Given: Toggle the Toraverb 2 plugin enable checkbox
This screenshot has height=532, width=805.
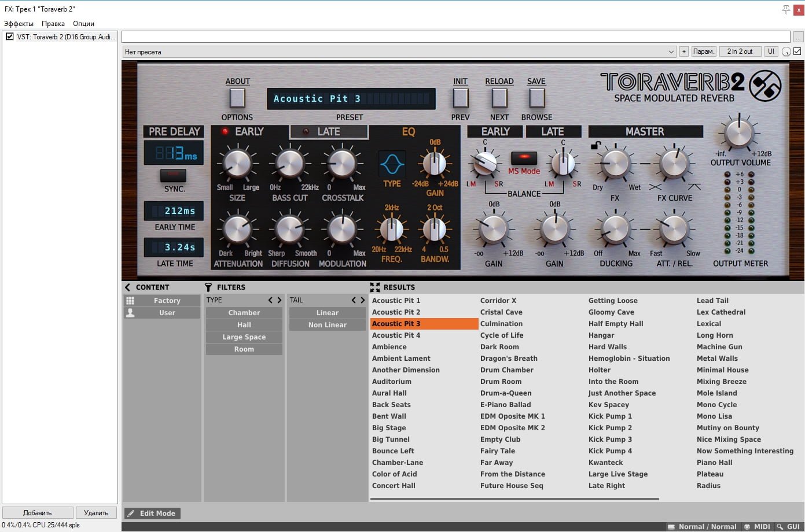Looking at the screenshot, I should 9,36.
